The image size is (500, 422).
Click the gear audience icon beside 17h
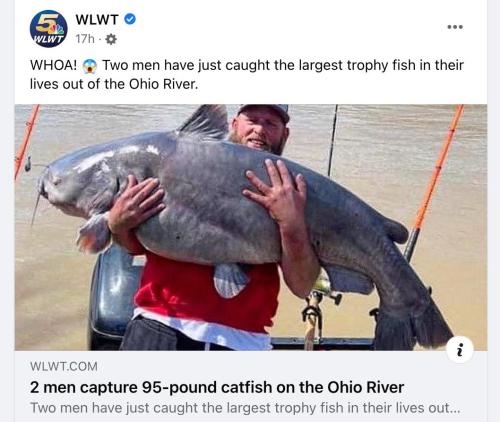(111, 40)
